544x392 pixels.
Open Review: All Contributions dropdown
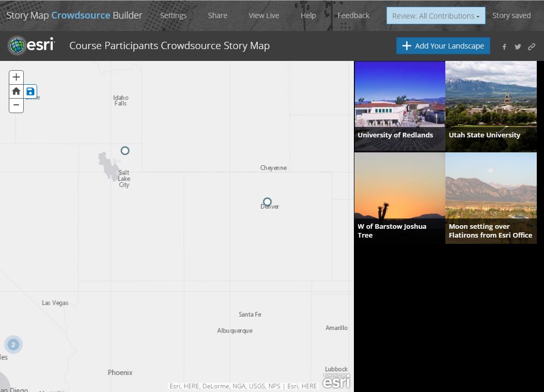[x=436, y=16]
